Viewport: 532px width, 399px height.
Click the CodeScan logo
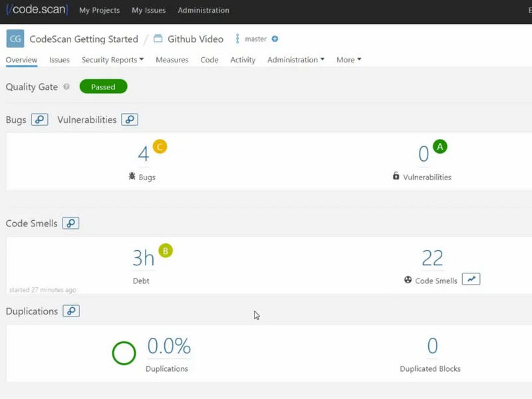click(x=37, y=10)
